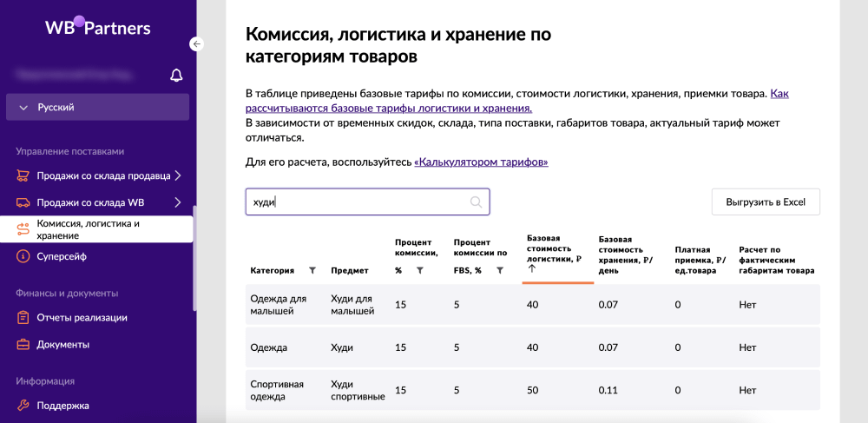Click the Одежда для малышей category cell

[x=279, y=305]
